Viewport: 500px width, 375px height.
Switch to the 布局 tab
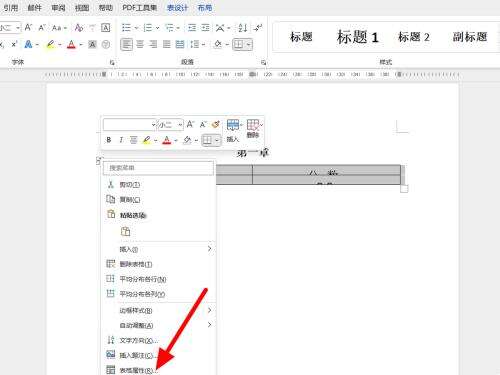(205, 7)
